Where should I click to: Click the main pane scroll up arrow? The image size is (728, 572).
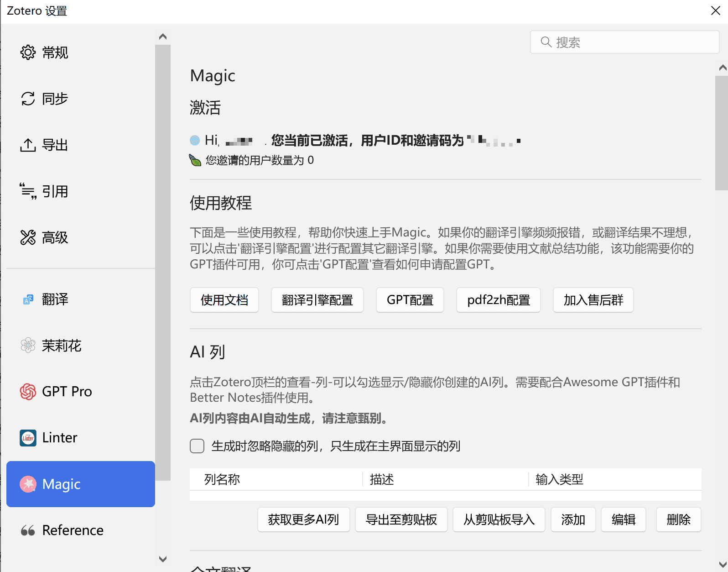[723, 68]
